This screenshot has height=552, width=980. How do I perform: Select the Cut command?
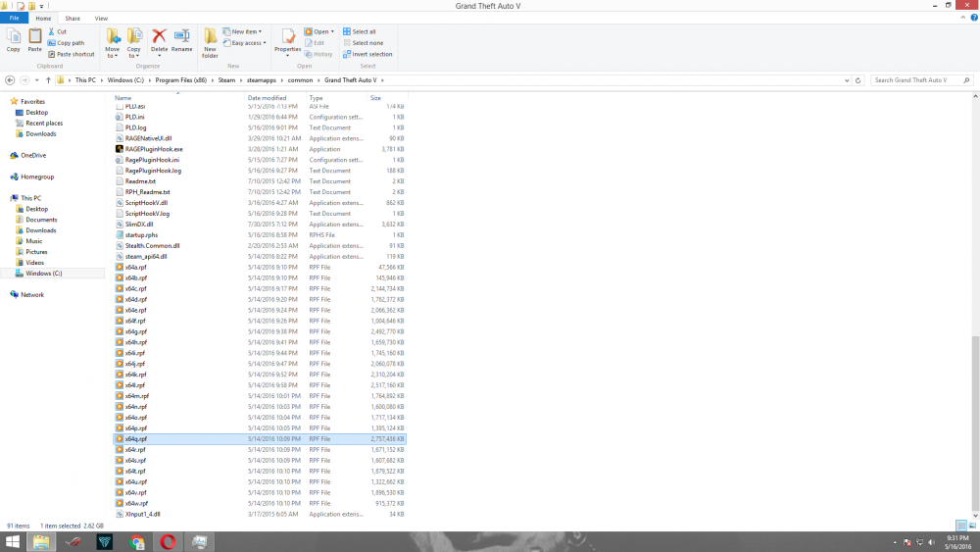coord(58,31)
